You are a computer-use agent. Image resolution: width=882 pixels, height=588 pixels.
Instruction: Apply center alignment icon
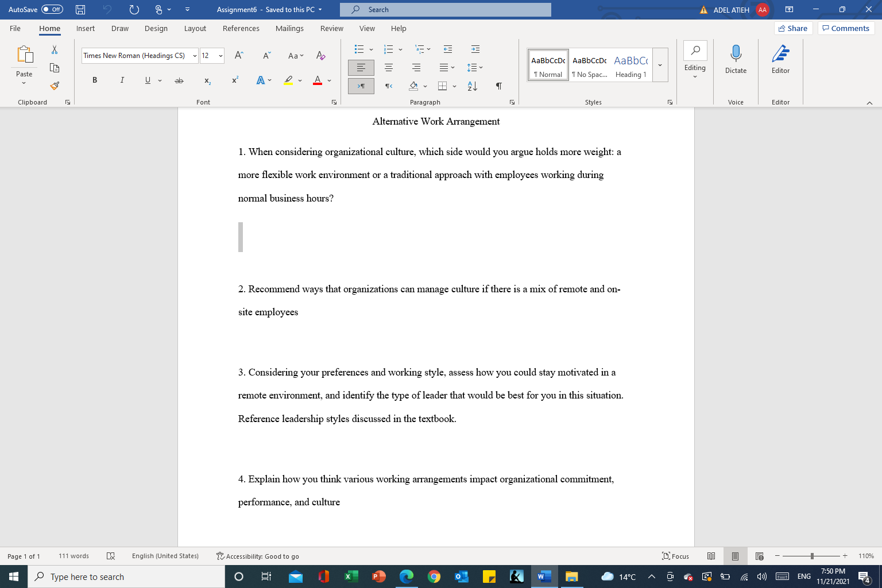pyautogui.click(x=389, y=67)
